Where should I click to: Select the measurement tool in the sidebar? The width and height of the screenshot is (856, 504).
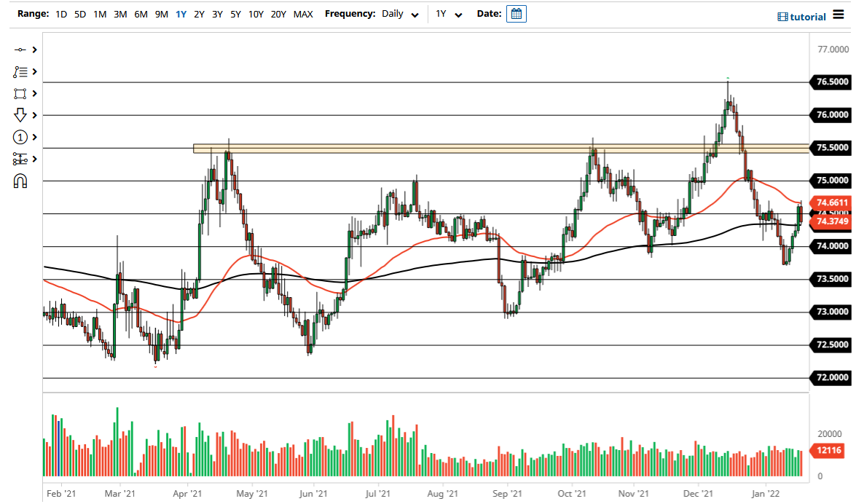click(x=20, y=159)
